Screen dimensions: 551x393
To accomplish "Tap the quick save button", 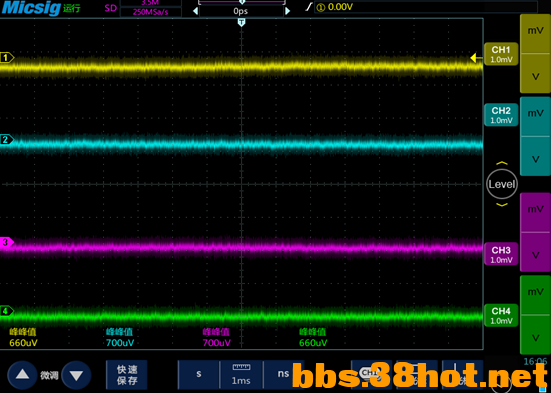I will click(127, 375).
